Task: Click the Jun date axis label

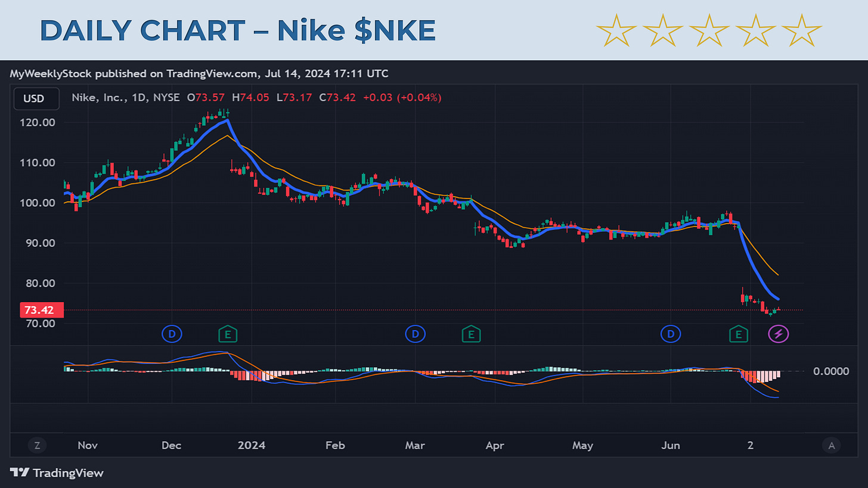Action: click(672, 445)
